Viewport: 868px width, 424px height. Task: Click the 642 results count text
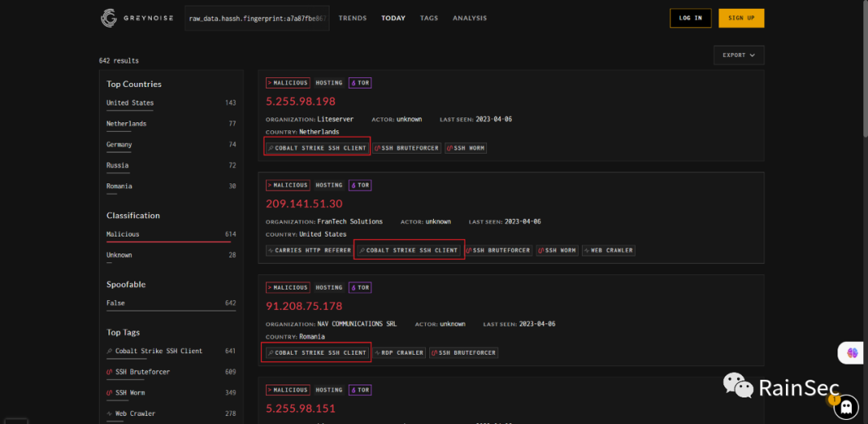coord(119,61)
